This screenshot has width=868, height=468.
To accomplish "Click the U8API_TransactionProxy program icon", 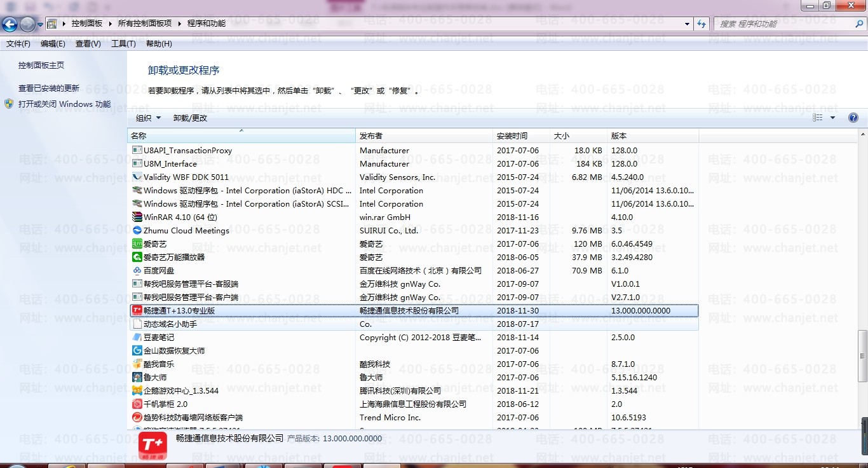I will tap(137, 151).
